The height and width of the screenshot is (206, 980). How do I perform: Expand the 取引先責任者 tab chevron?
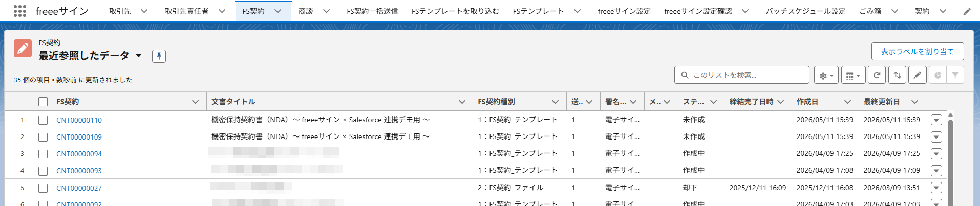pos(222,11)
